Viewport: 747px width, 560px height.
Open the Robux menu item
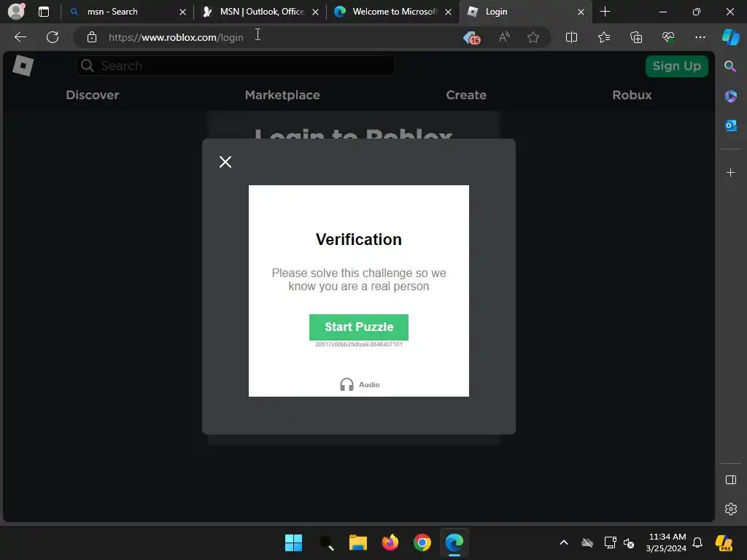pyautogui.click(x=632, y=95)
